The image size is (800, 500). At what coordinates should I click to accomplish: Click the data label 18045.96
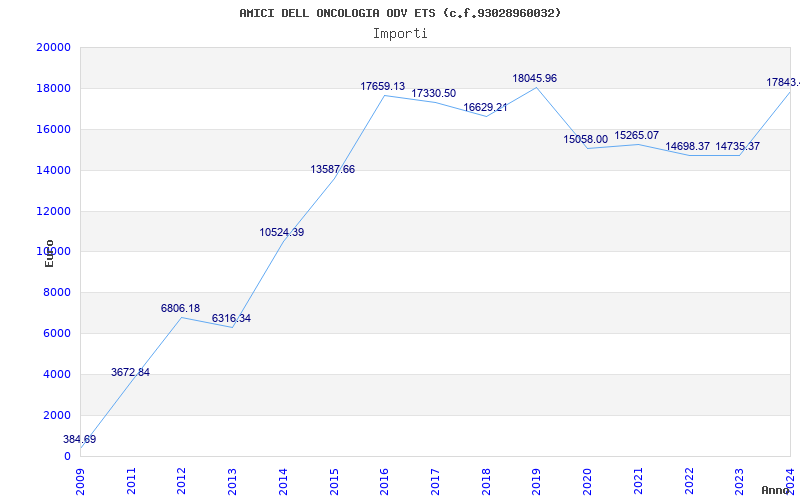coord(535,79)
